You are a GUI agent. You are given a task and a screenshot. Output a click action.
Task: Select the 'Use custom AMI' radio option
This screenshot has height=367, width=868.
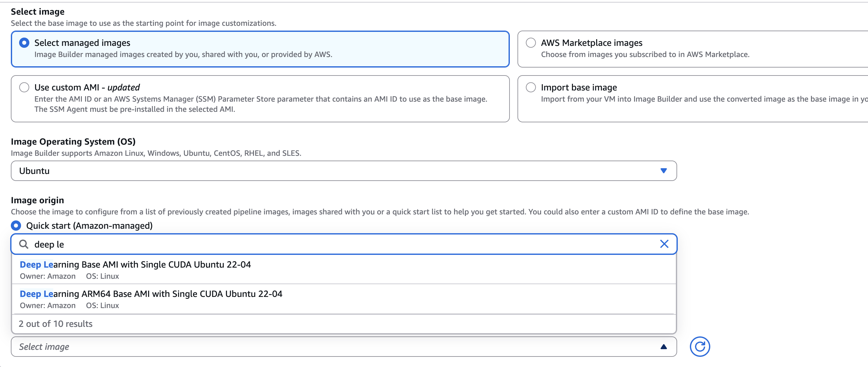(24, 87)
